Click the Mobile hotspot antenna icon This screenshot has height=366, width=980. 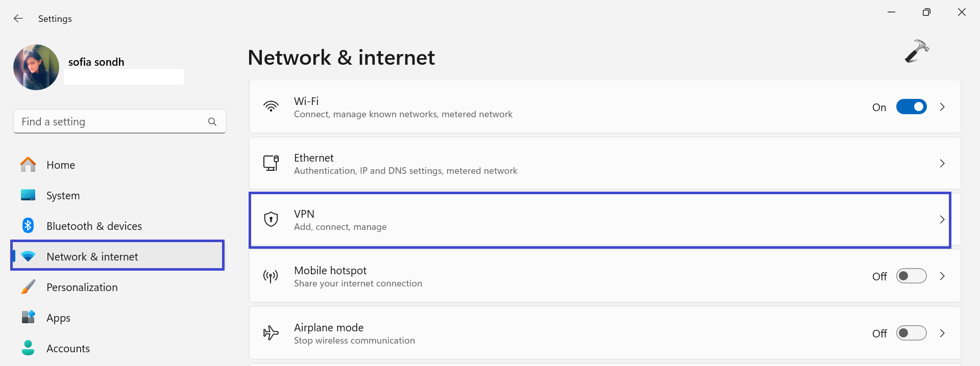(271, 276)
